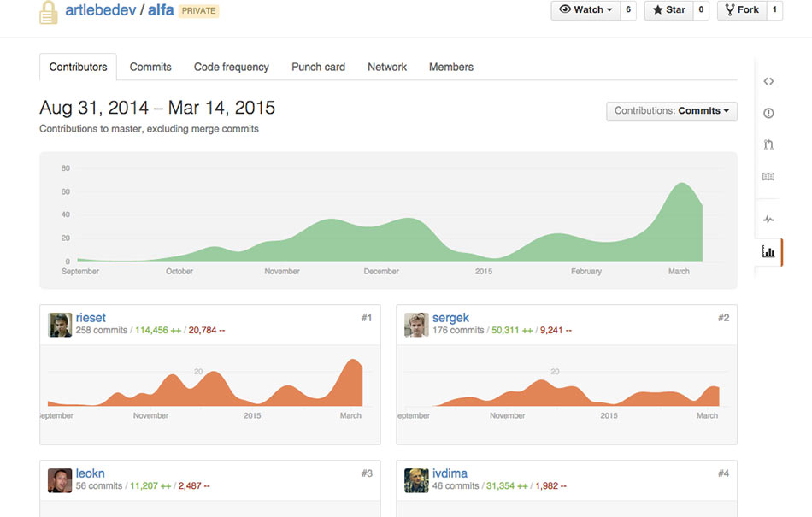Open the Issues icon in sidebar

coord(768,113)
